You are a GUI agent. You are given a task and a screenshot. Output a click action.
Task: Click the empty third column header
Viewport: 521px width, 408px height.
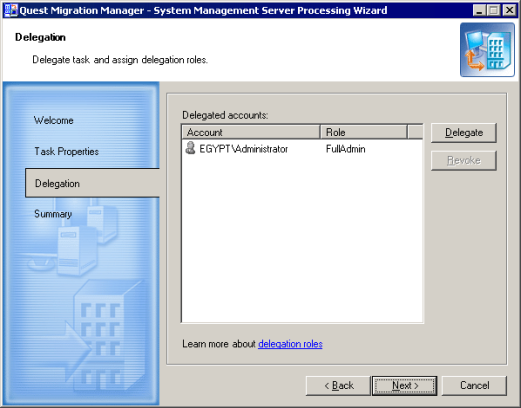coord(415,132)
